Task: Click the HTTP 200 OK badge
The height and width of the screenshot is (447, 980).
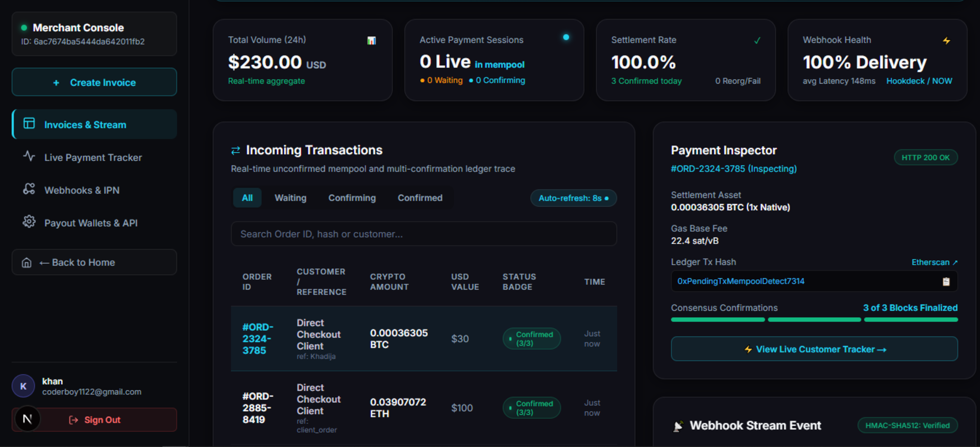Action: (925, 158)
